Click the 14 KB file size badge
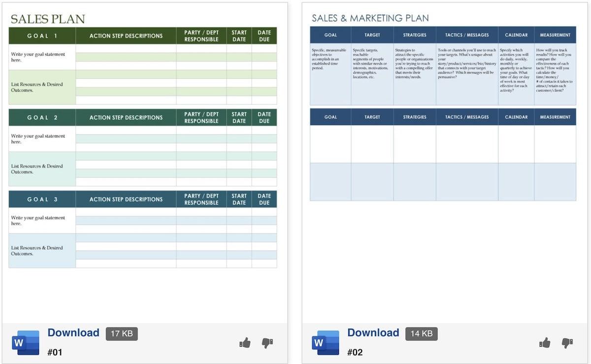The height and width of the screenshot is (364, 591). (421, 333)
